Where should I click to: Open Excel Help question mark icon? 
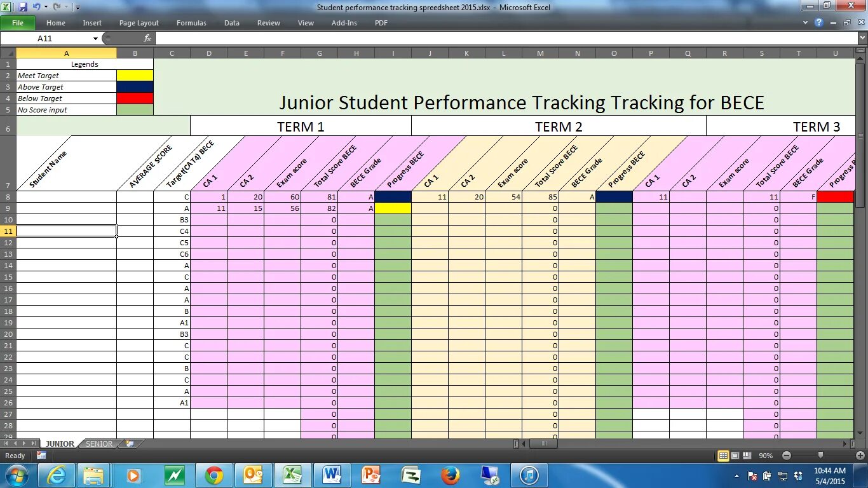(x=820, y=22)
